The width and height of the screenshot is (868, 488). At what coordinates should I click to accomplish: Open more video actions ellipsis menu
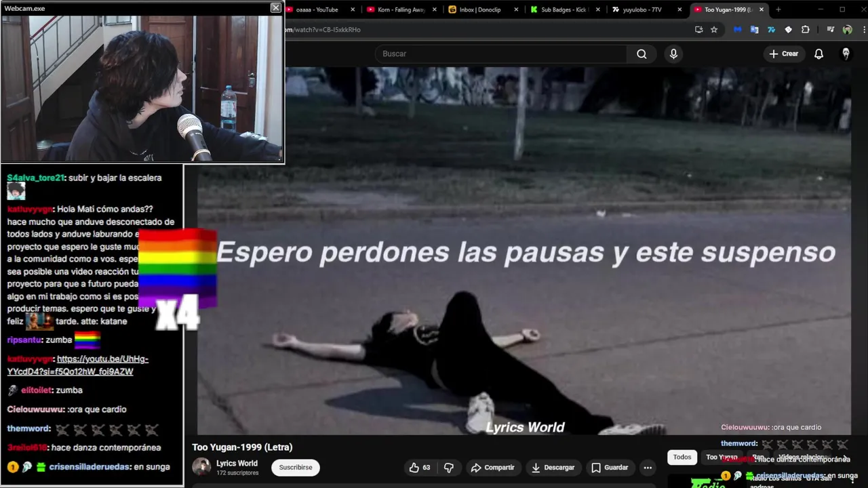(x=648, y=467)
